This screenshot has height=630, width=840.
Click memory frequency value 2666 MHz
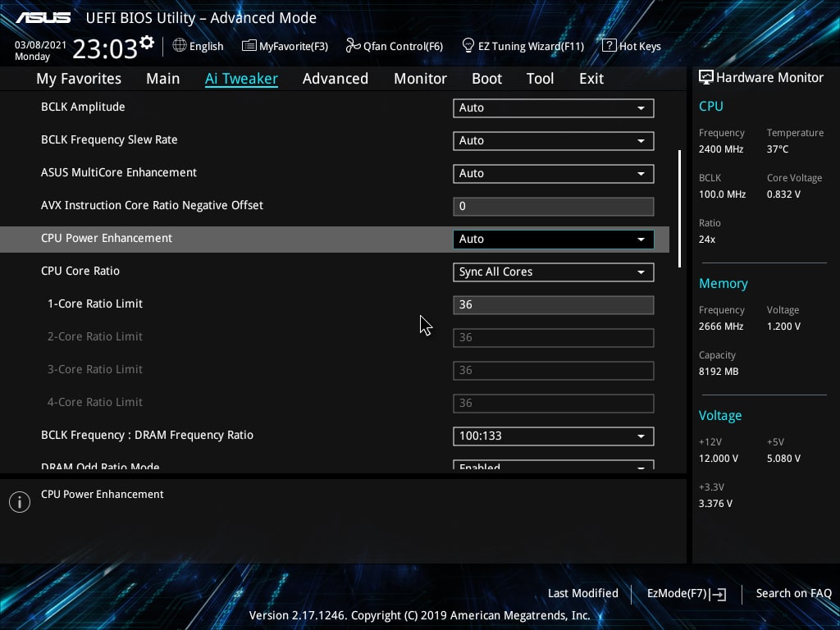721,326
